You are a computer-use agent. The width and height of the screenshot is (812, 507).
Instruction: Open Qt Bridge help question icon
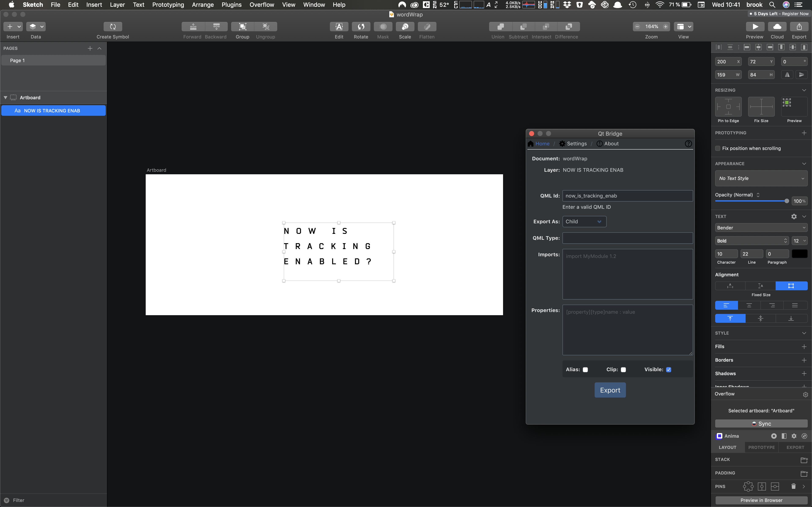coord(688,143)
